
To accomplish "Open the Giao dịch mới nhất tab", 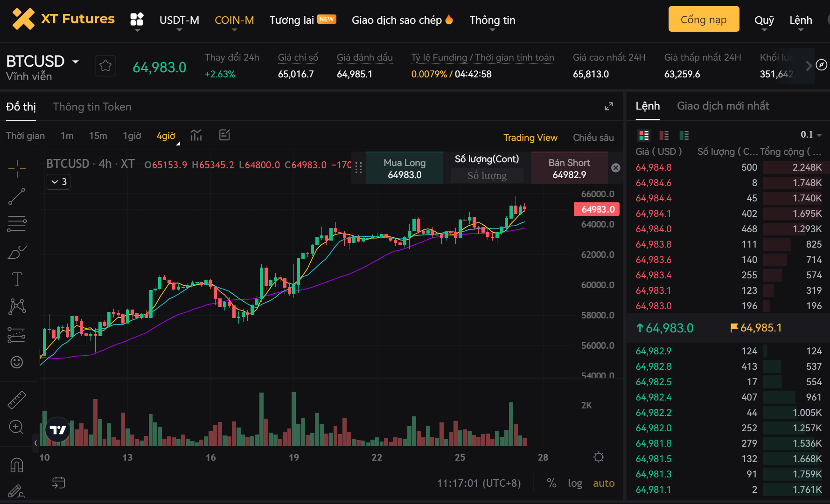I will [x=723, y=106].
